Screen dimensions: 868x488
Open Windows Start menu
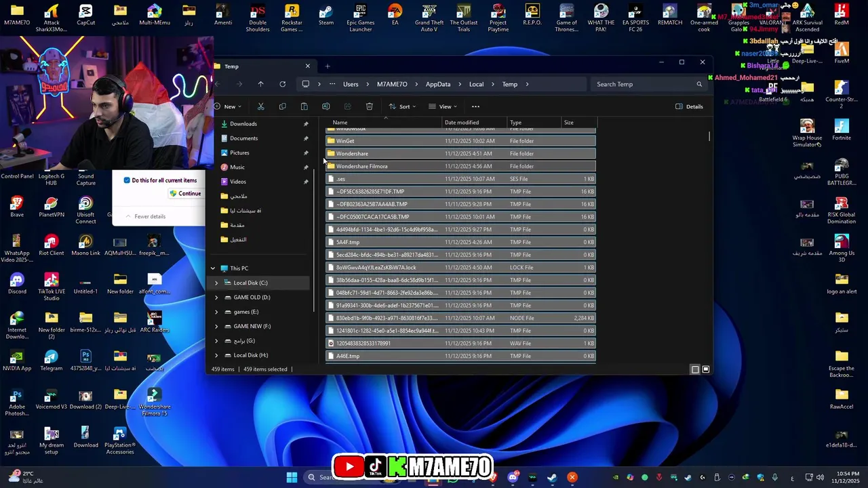[x=292, y=477]
